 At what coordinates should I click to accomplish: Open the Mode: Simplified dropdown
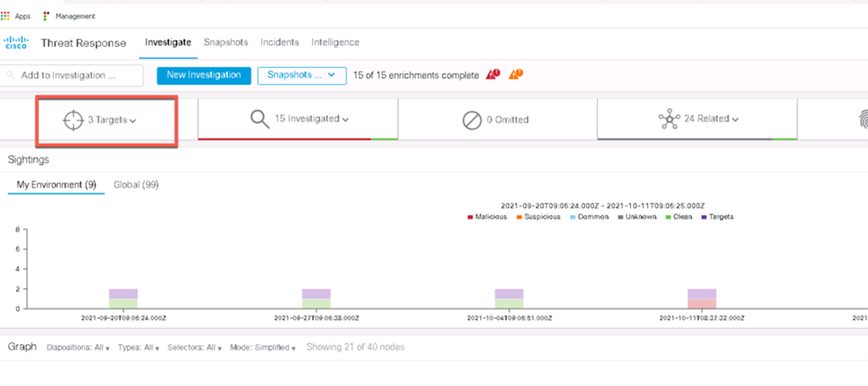click(263, 348)
